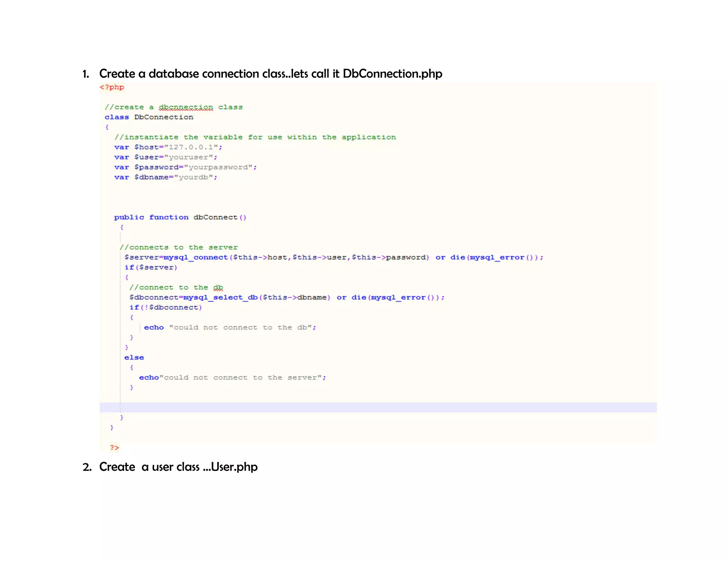Click the line 'var $host="127.0.0.1";'
728x562 pixels.
point(168,147)
